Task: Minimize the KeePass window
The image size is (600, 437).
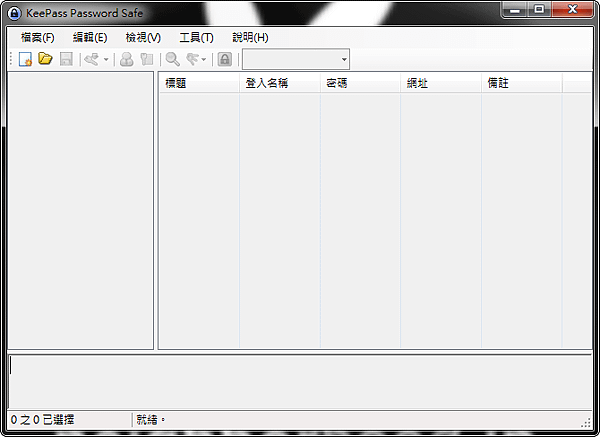Action: (515, 10)
